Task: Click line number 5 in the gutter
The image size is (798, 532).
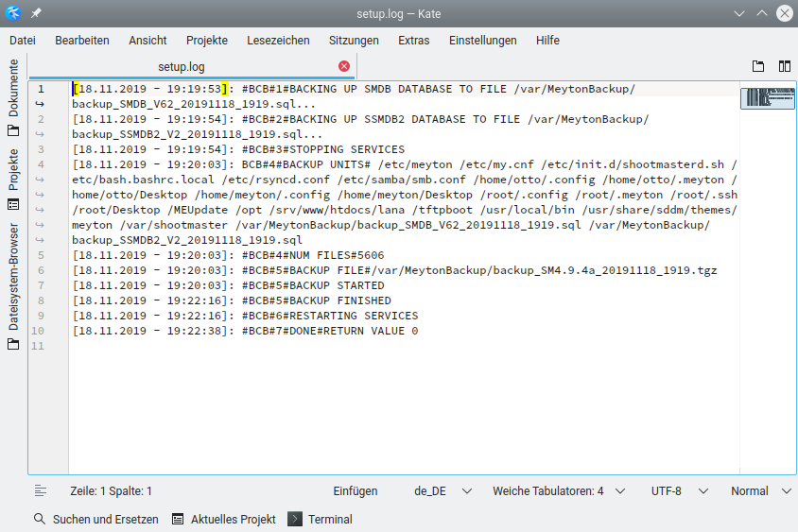Action: pos(41,255)
